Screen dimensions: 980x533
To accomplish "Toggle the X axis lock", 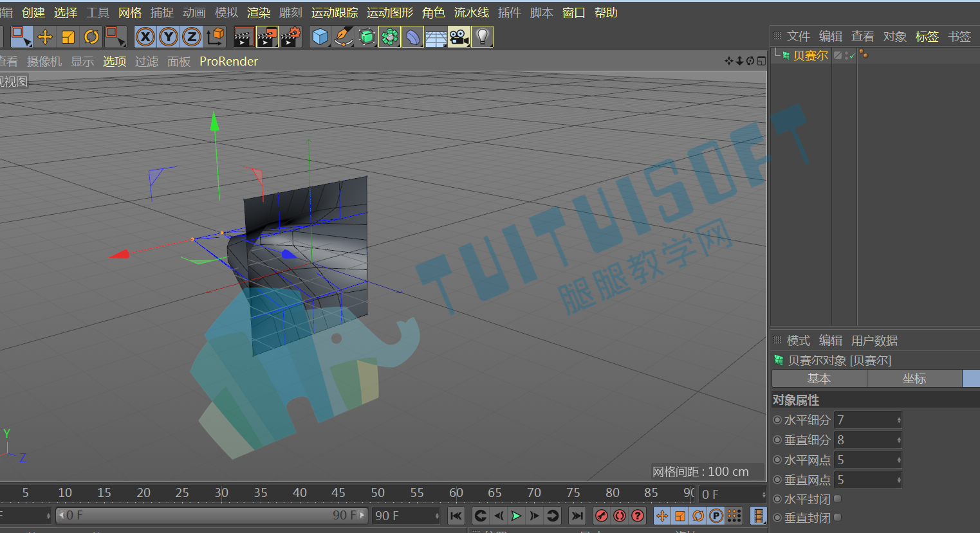I will click(145, 37).
